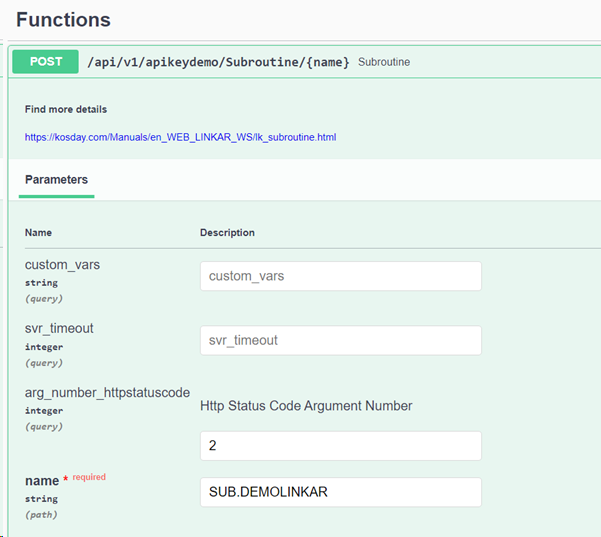
Task: Click into the svr_timeout text box
Action: (x=340, y=340)
